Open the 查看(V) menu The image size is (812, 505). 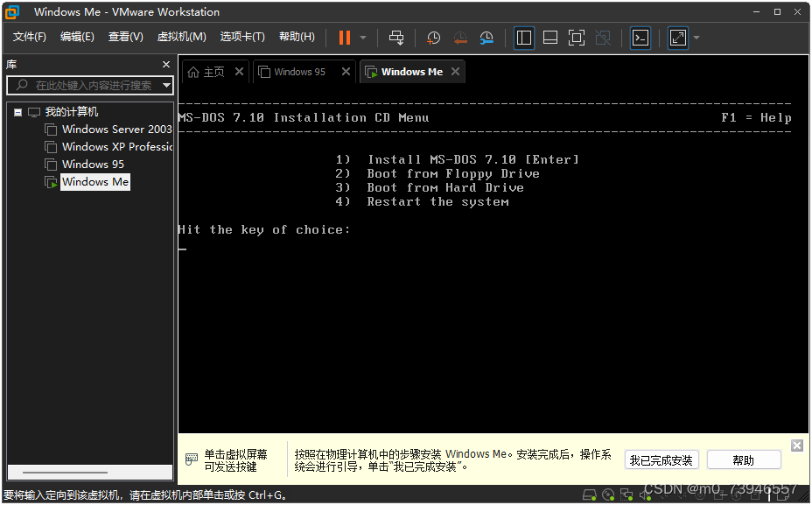(x=125, y=37)
